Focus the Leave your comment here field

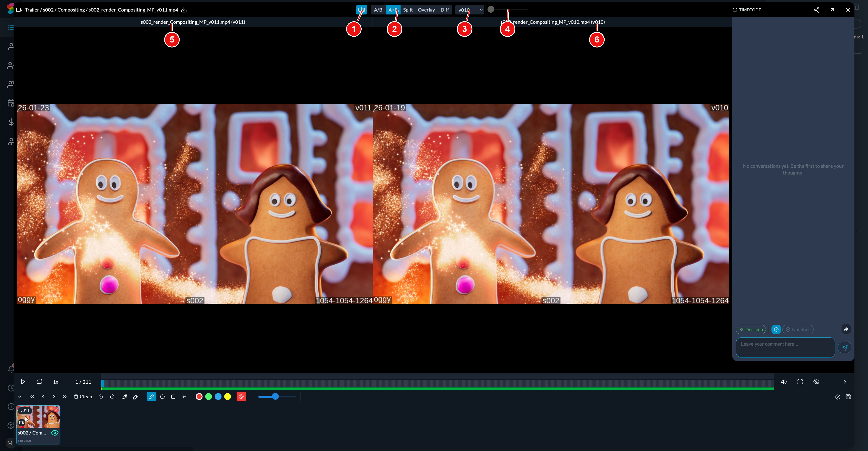[x=785, y=347]
